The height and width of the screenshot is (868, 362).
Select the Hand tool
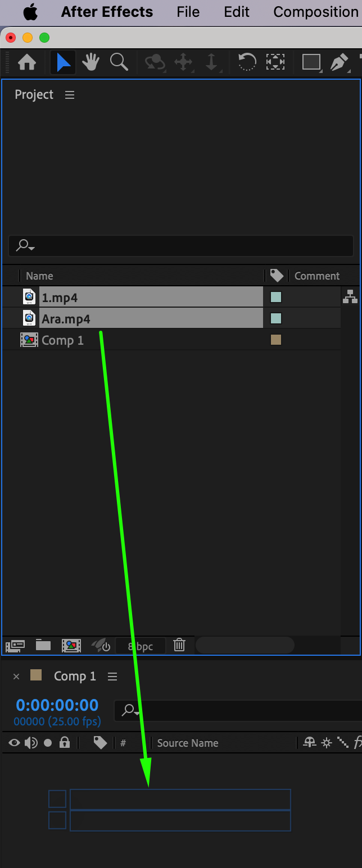[x=90, y=62]
